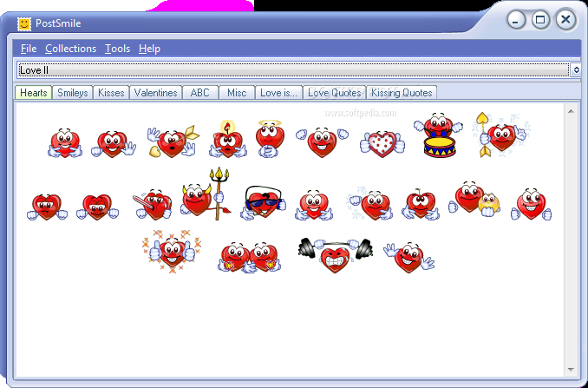Switch to the Love Quotes tab

point(335,93)
